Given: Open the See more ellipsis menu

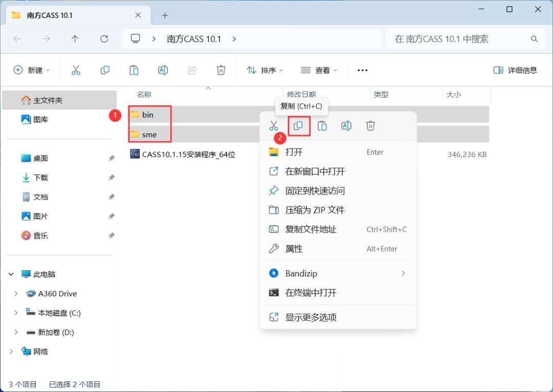Looking at the screenshot, I should 363,70.
